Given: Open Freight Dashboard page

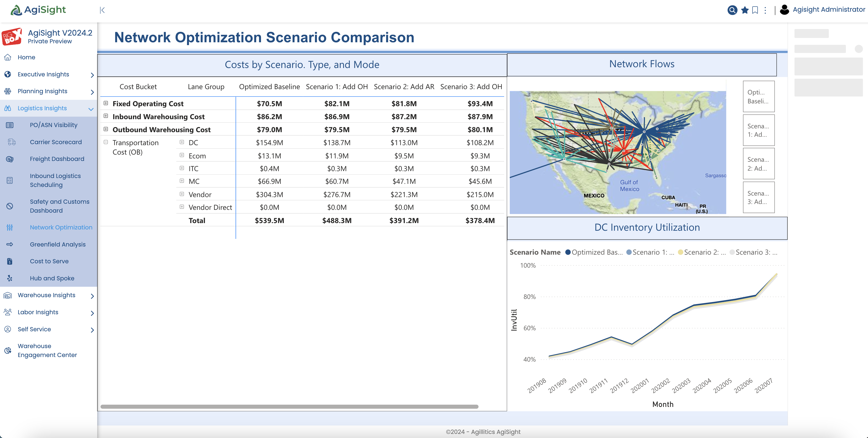Looking at the screenshot, I should click(57, 159).
